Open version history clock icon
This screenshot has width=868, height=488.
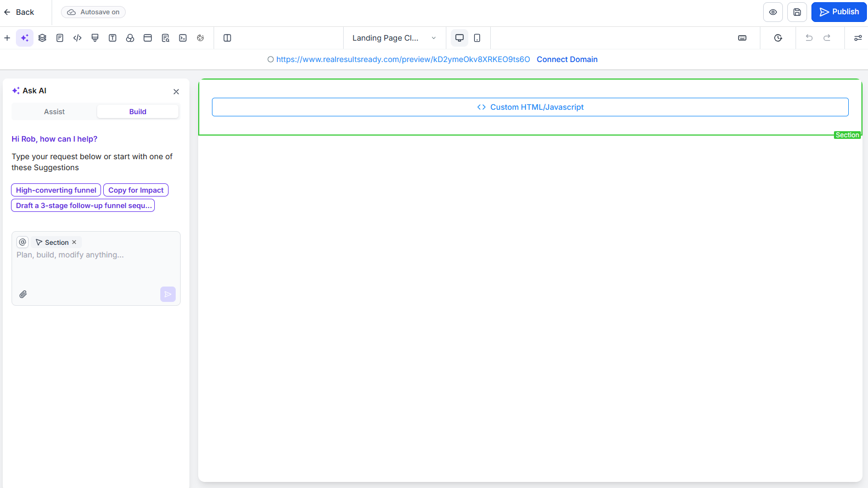(778, 38)
